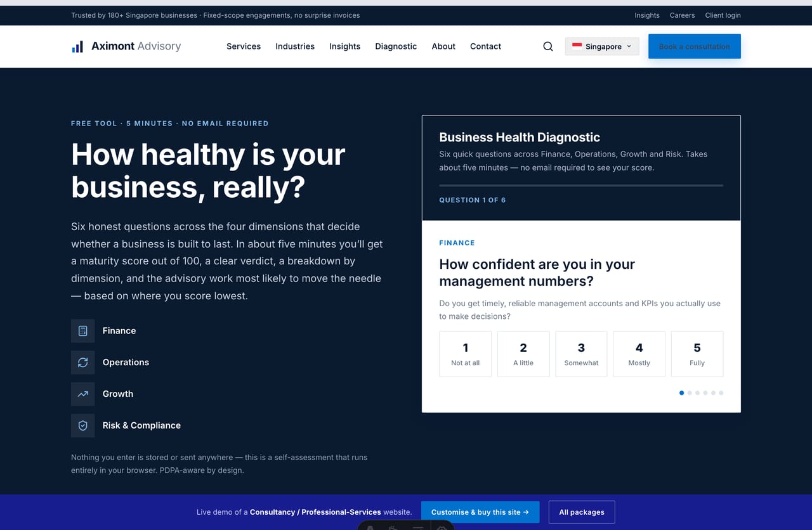Click the Aximont Advisory bar-chart logo icon
This screenshot has height=530, width=812.
point(77,46)
